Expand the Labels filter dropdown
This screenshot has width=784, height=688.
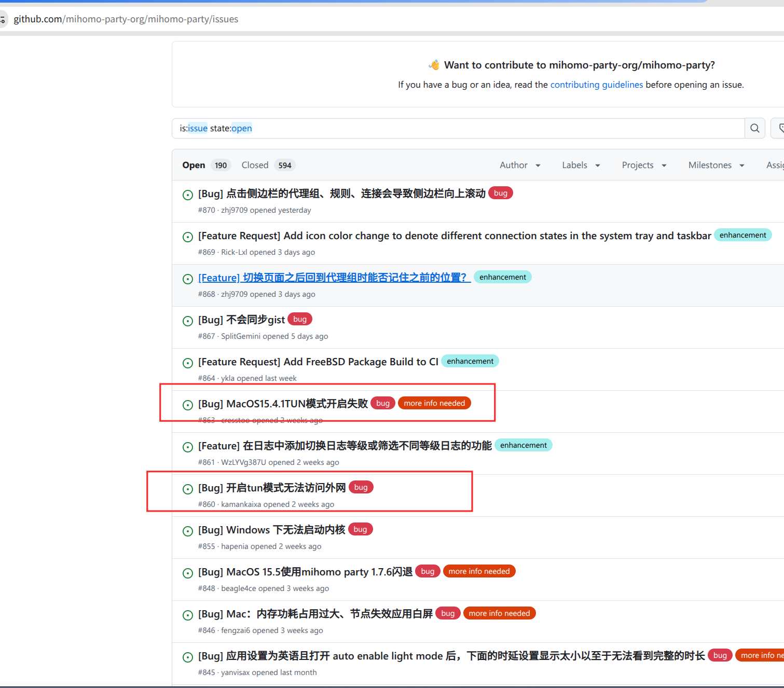click(581, 165)
